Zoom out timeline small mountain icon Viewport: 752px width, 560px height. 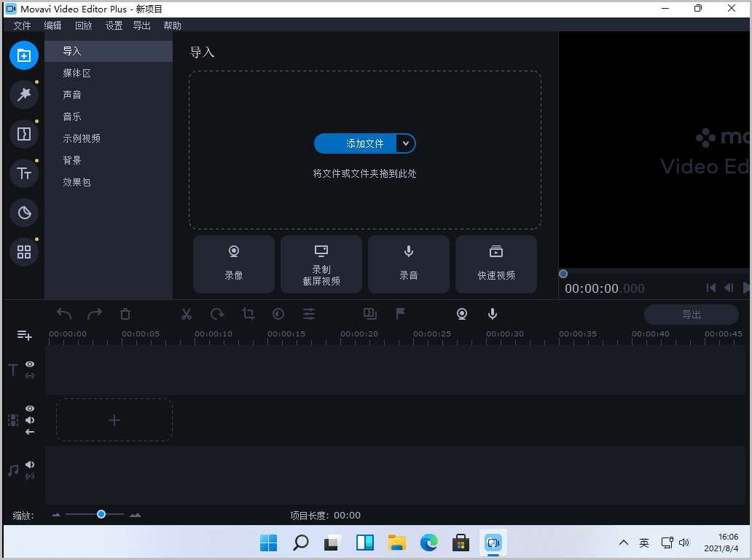56,515
